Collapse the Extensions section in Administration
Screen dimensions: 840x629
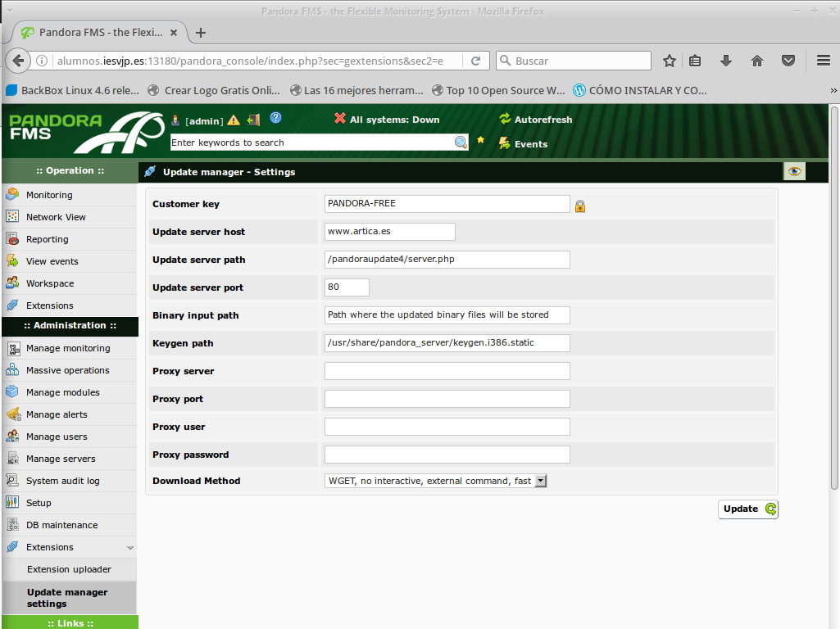click(130, 547)
